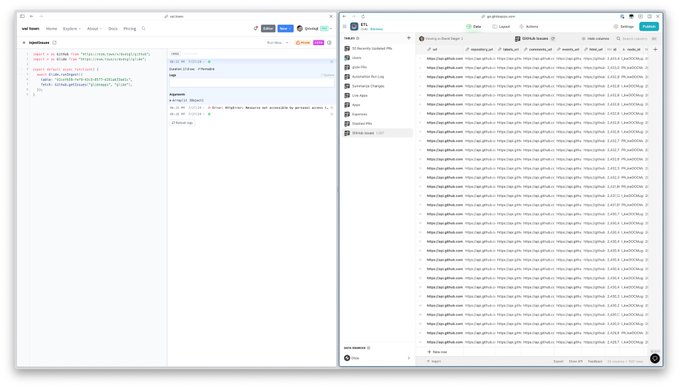This screenshot has height=388, width=680.
Task: Go back in the Val Town window
Action: tap(32, 16)
